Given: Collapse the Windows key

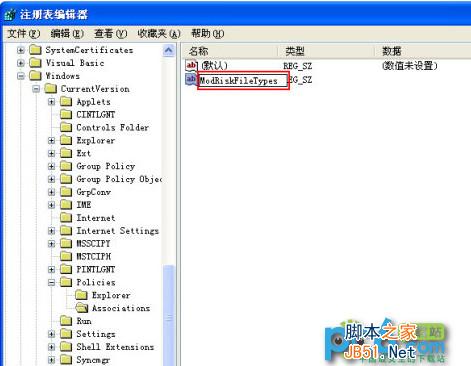Looking at the screenshot, I should coord(21,76).
